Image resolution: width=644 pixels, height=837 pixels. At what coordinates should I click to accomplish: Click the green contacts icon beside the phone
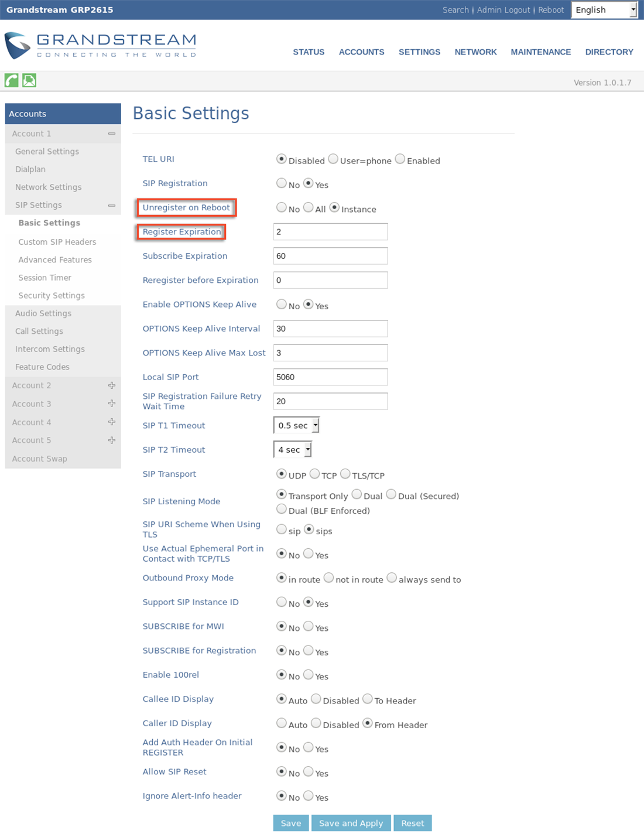(29, 80)
